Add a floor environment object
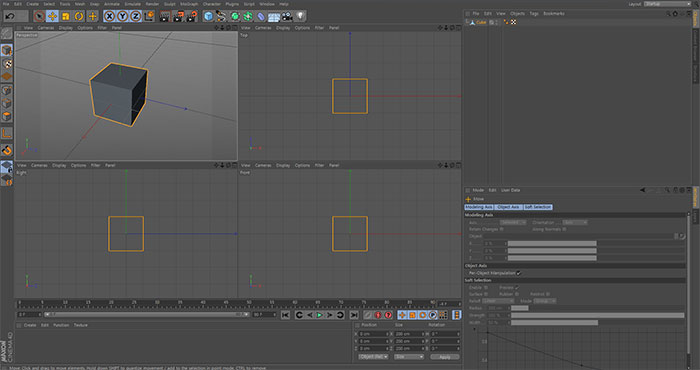The width and height of the screenshot is (700, 370). pos(274,17)
